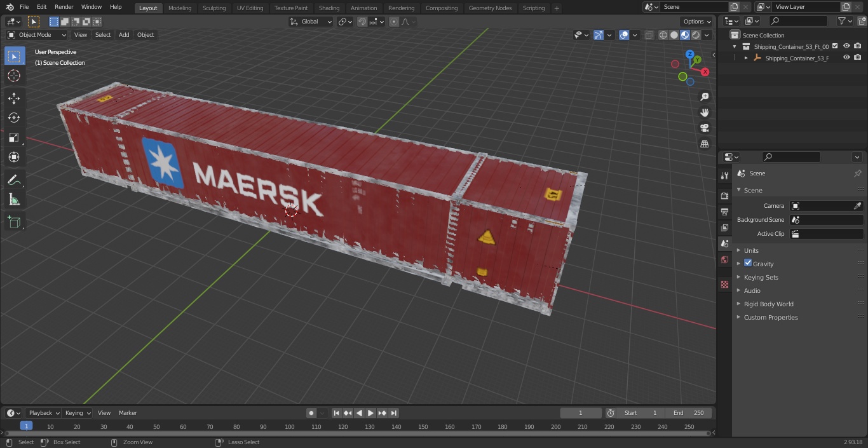Hide the Shipping_Container_53_Ft_00 collection with the eye
This screenshot has width=868, height=448.
[x=846, y=46]
